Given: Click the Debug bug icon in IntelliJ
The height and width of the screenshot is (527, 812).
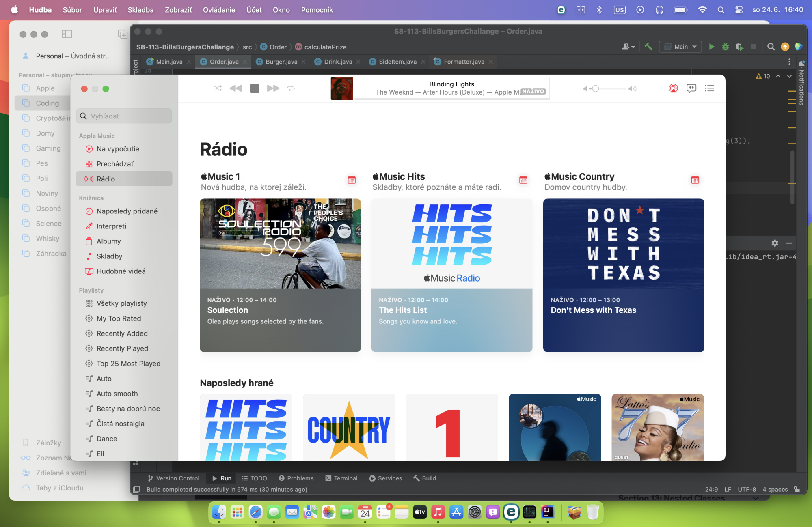Looking at the screenshot, I should [726, 47].
